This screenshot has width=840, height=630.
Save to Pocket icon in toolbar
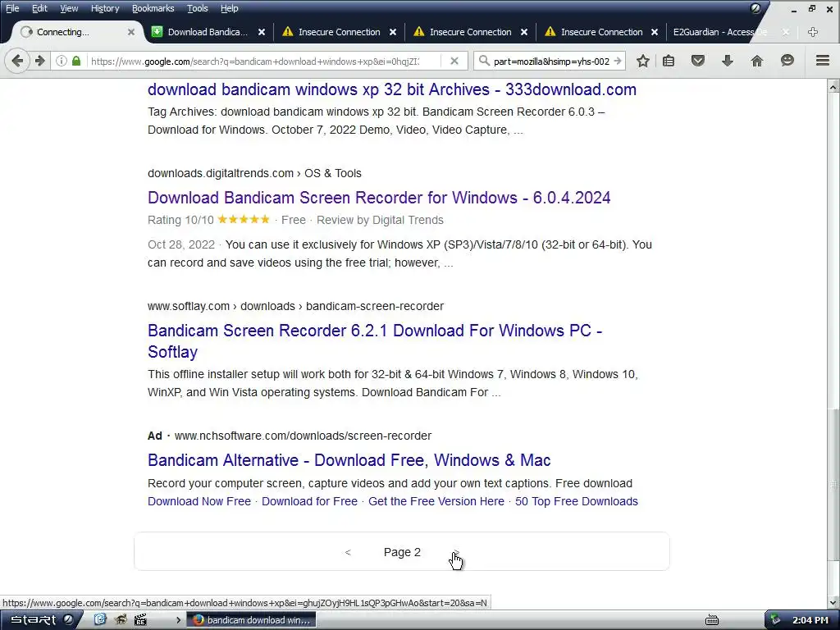[698, 61]
